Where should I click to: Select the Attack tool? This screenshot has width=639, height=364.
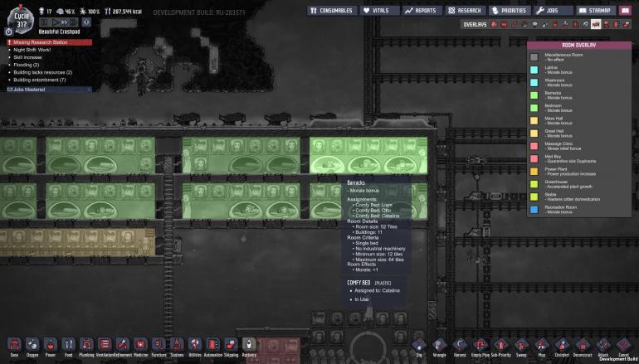603,346
